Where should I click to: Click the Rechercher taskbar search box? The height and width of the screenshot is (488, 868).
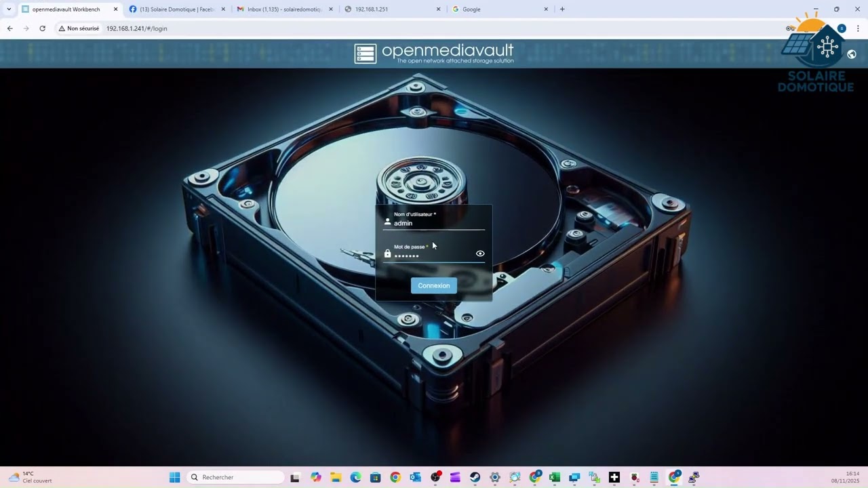(x=235, y=477)
